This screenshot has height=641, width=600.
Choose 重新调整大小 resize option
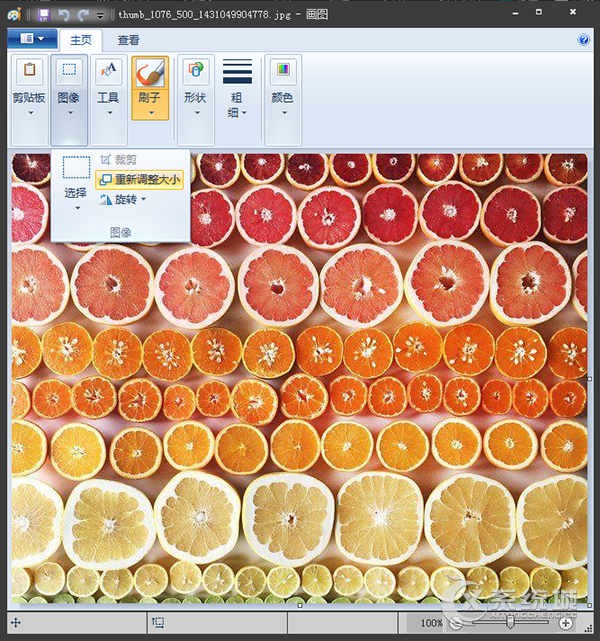(x=139, y=179)
